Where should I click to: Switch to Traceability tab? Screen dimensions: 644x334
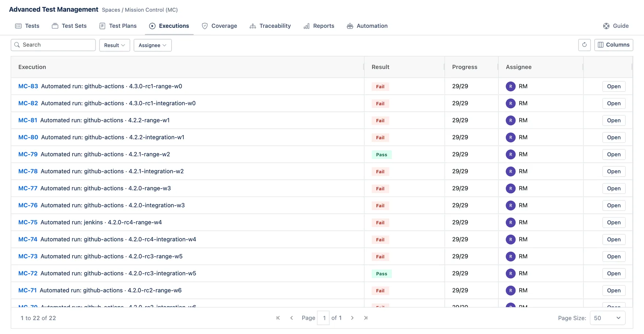coord(270,26)
